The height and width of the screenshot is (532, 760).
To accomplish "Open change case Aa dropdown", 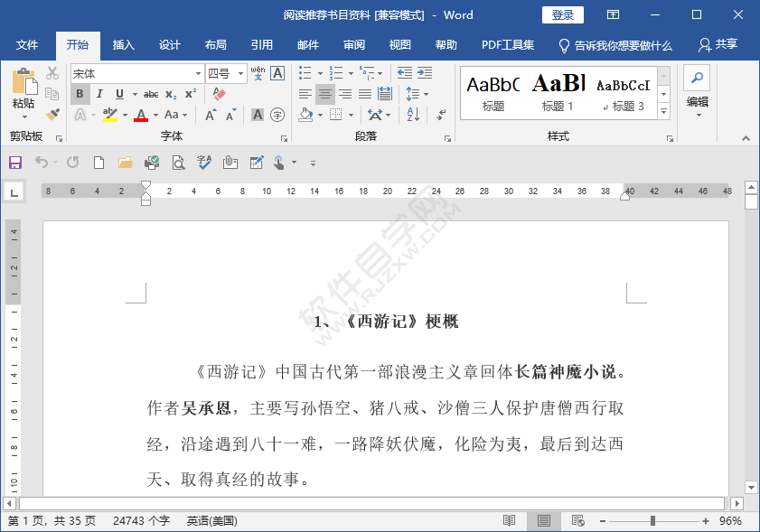I will [175, 115].
